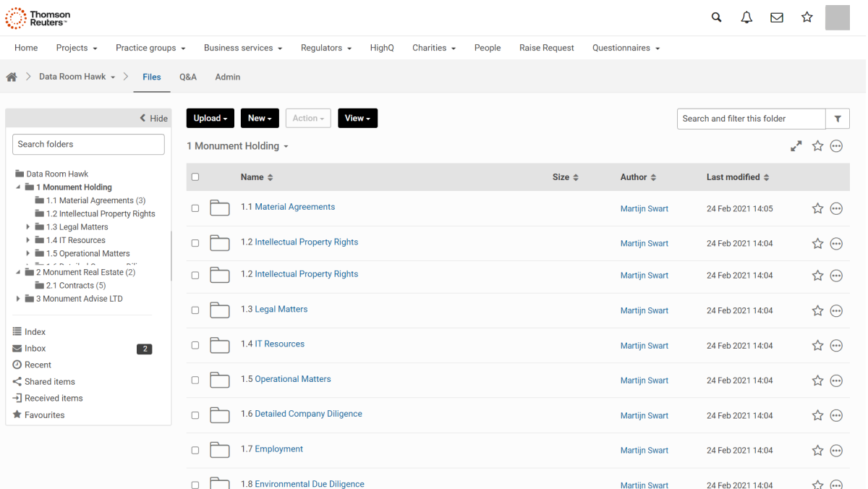
Task: Click the search magnifier icon in header
Action: coord(716,17)
